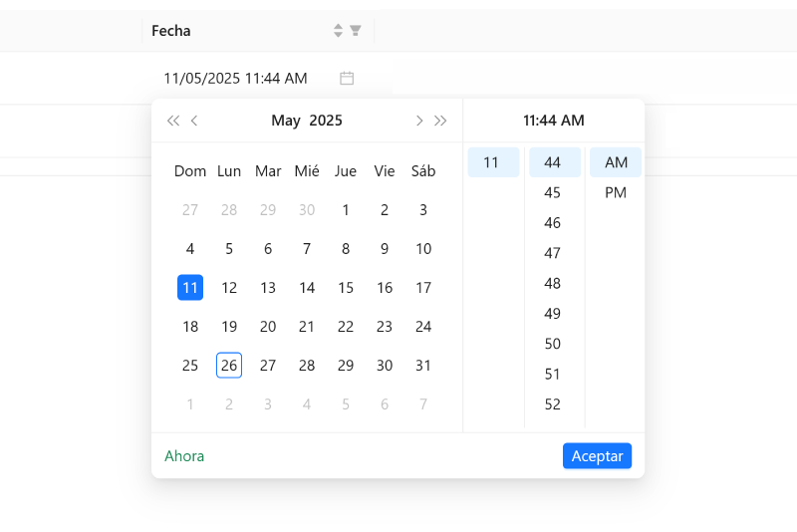Jump to next year with double-right arrow
The height and width of the screenshot is (532, 797).
click(x=440, y=121)
